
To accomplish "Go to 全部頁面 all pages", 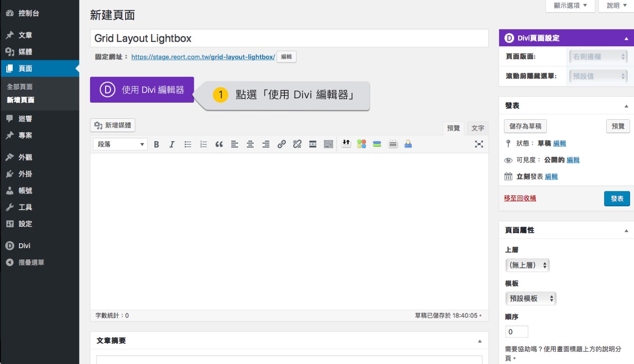I will click(x=20, y=87).
